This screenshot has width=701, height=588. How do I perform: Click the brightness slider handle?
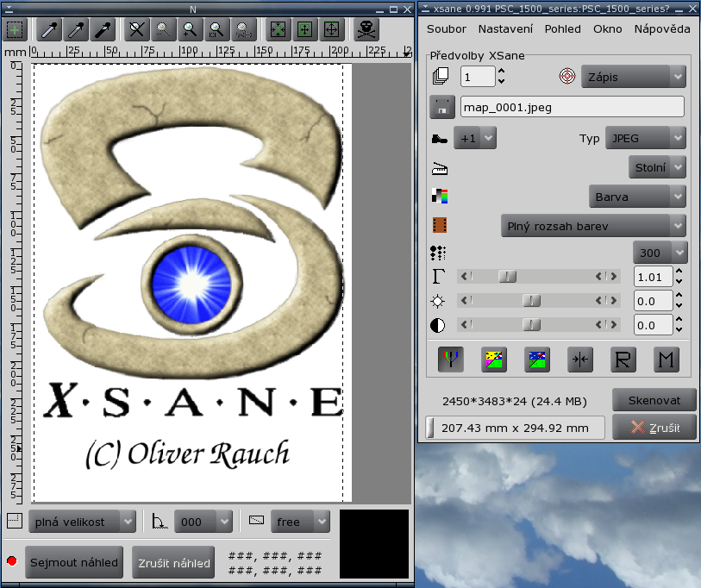[531, 301]
